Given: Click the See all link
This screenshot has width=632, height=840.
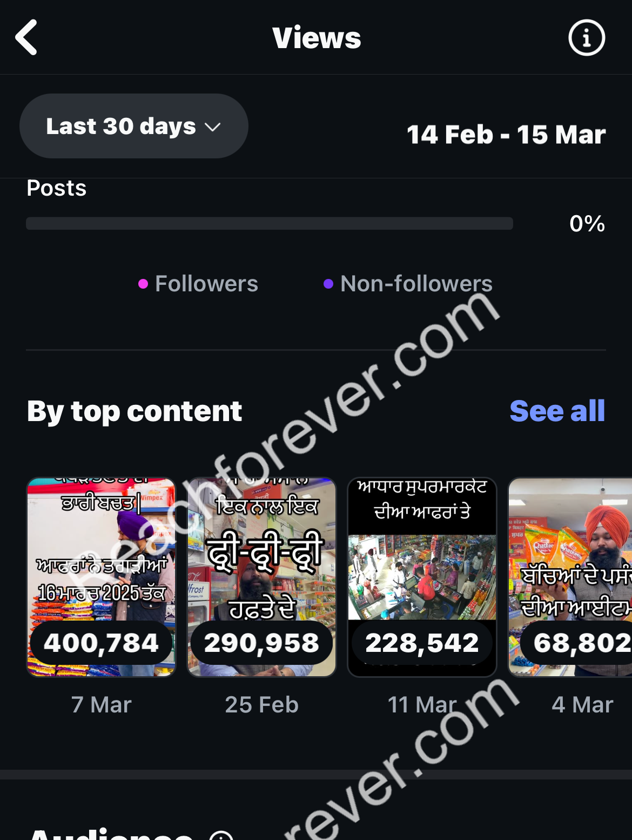Looking at the screenshot, I should click(557, 411).
